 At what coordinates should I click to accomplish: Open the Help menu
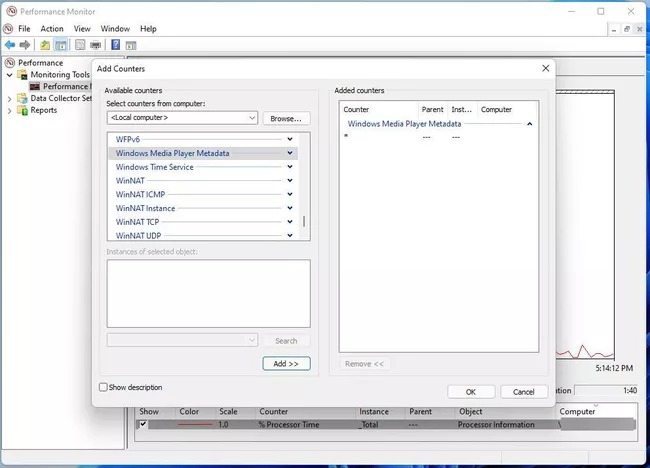pyautogui.click(x=148, y=29)
